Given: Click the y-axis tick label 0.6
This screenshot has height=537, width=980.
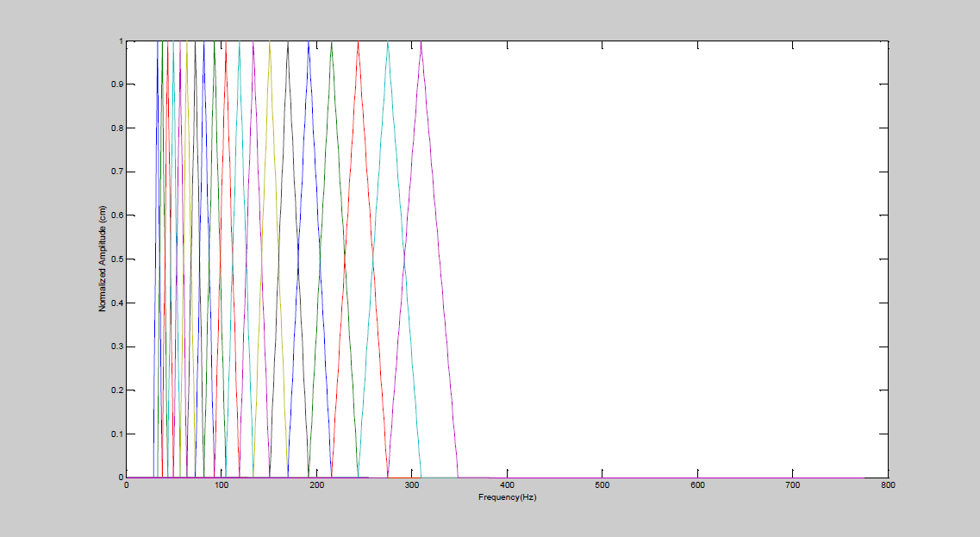Looking at the screenshot, I should 117,215.
